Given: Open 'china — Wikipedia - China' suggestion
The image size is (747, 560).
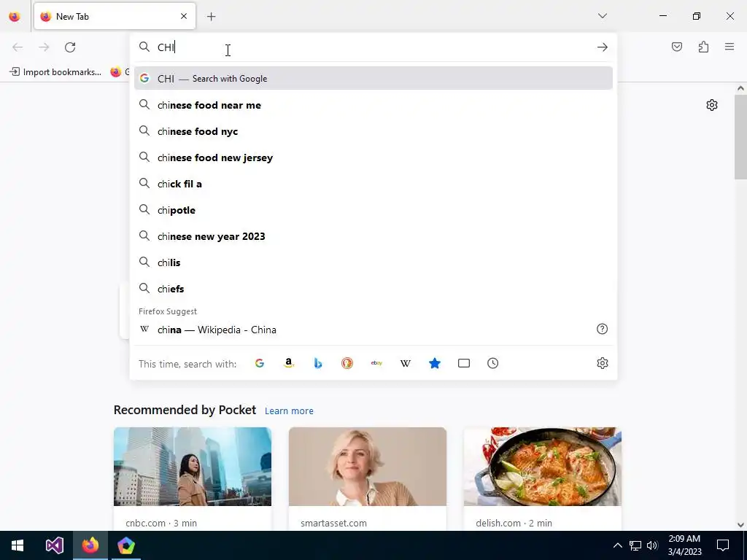Looking at the screenshot, I should (373, 330).
